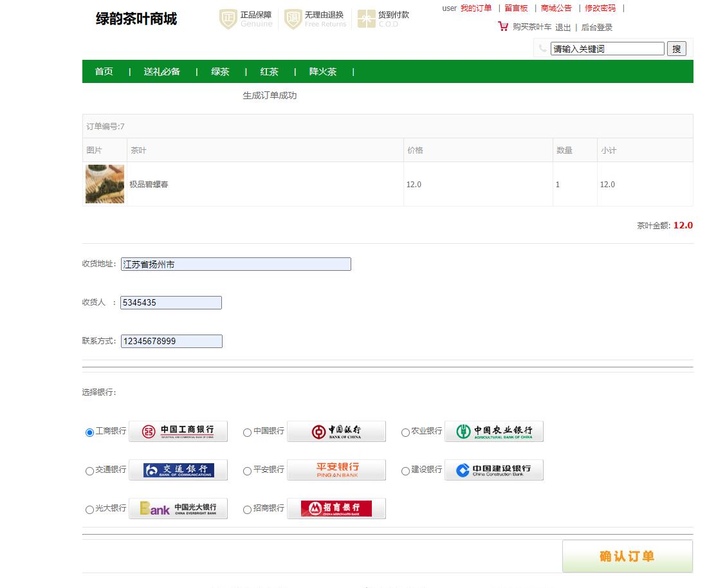Select the 中国银行 radio button
725x588 pixels.
click(x=247, y=432)
